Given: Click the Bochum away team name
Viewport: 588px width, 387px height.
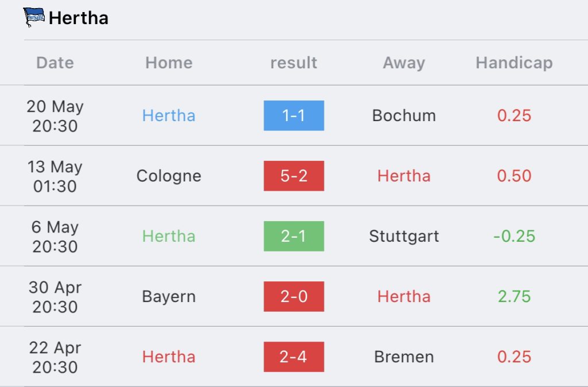Looking at the screenshot, I should (x=404, y=115).
